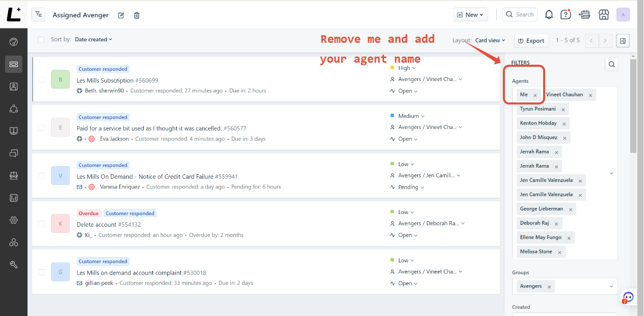Screen dimensions: 644x316
Task: Collapse the filters side panel
Action: click(623, 41)
